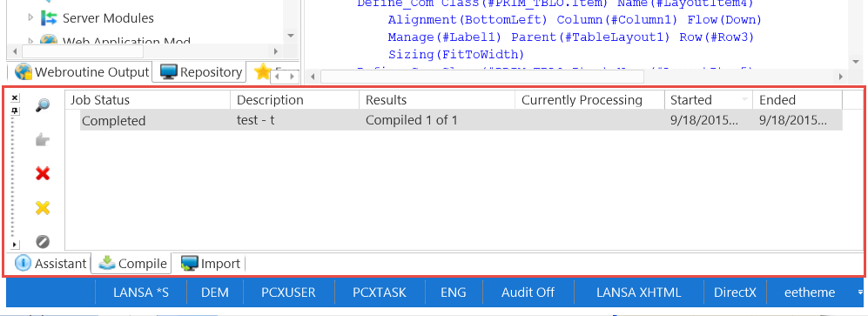The width and height of the screenshot is (868, 316).
Task: Close the compile panel with small x
Action: tap(15, 98)
